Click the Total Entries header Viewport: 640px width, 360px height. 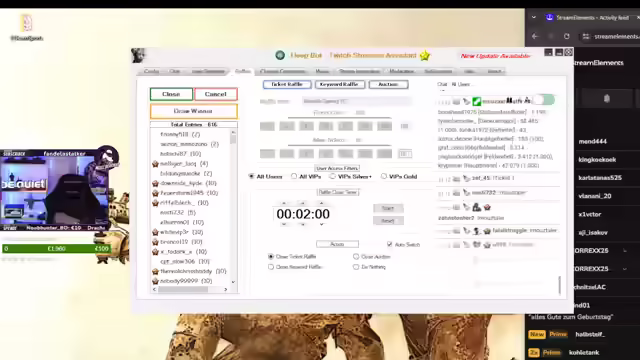(x=193, y=124)
